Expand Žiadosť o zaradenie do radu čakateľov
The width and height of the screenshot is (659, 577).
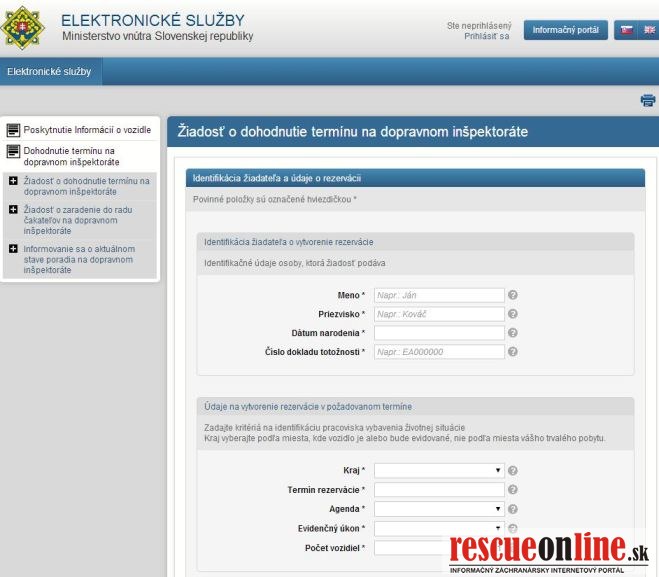(13, 210)
